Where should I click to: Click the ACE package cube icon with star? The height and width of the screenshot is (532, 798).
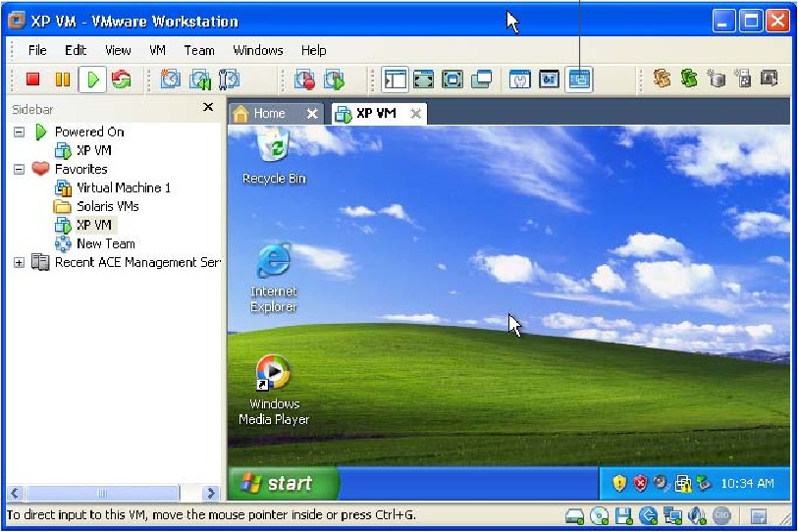click(717, 79)
